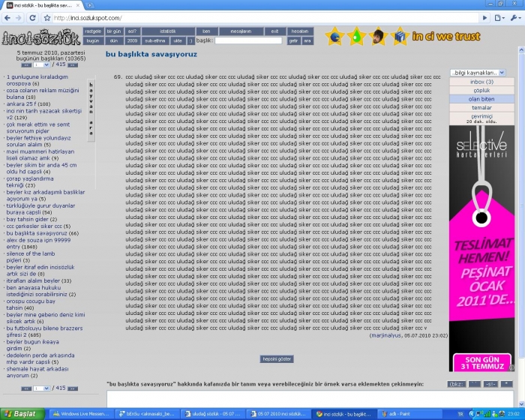Open the top page-number dropdown in sidebar
The image size is (525, 420).
(42, 64)
